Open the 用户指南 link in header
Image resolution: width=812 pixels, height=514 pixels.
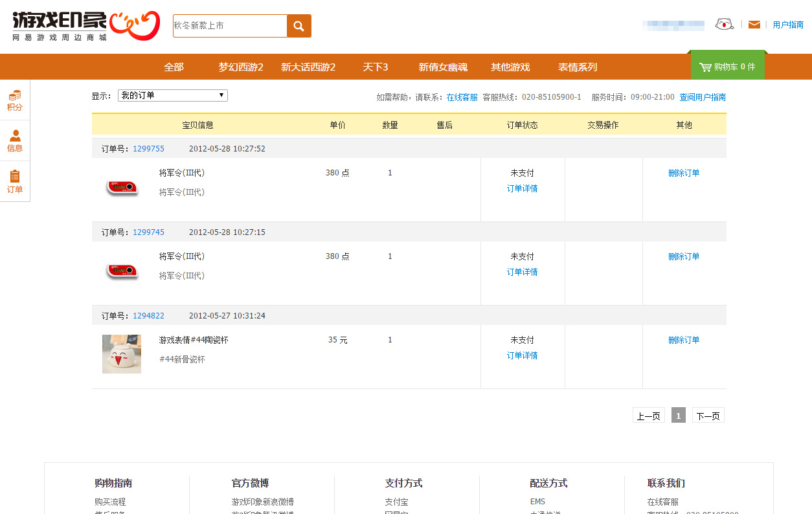(788, 25)
